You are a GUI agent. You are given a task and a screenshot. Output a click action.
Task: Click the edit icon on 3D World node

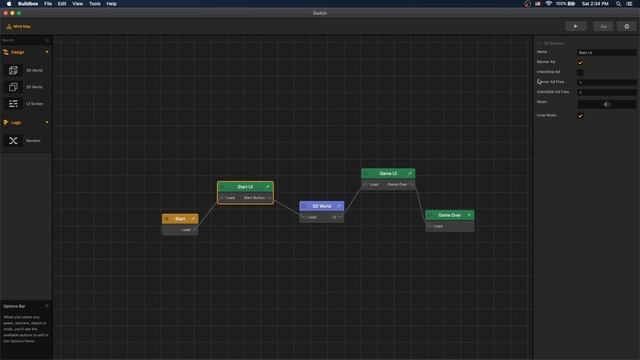click(339, 206)
